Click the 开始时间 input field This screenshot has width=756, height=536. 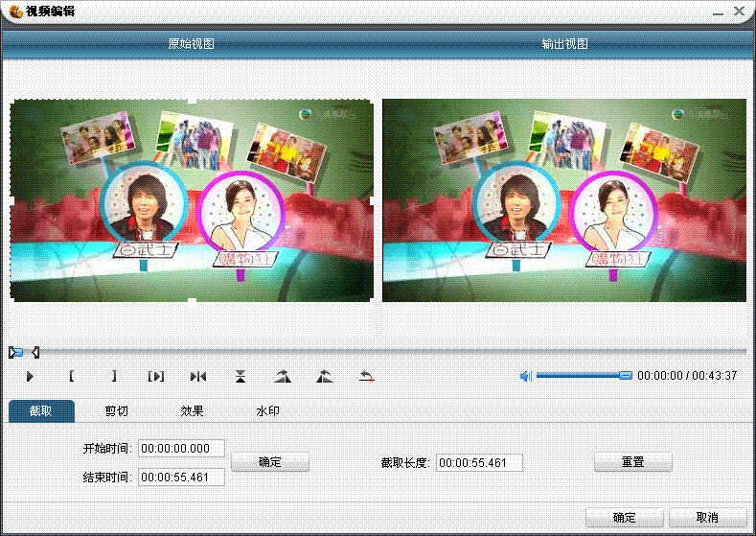[x=181, y=448]
